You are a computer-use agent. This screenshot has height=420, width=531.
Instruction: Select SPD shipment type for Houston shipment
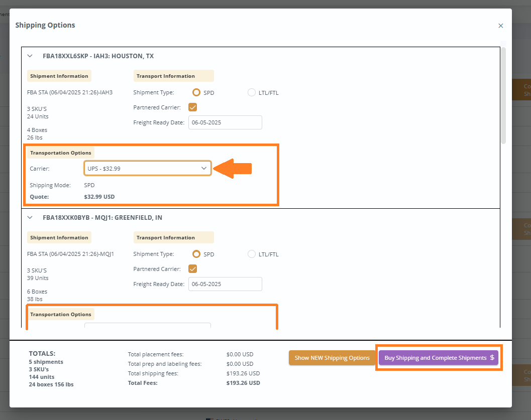pos(196,92)
